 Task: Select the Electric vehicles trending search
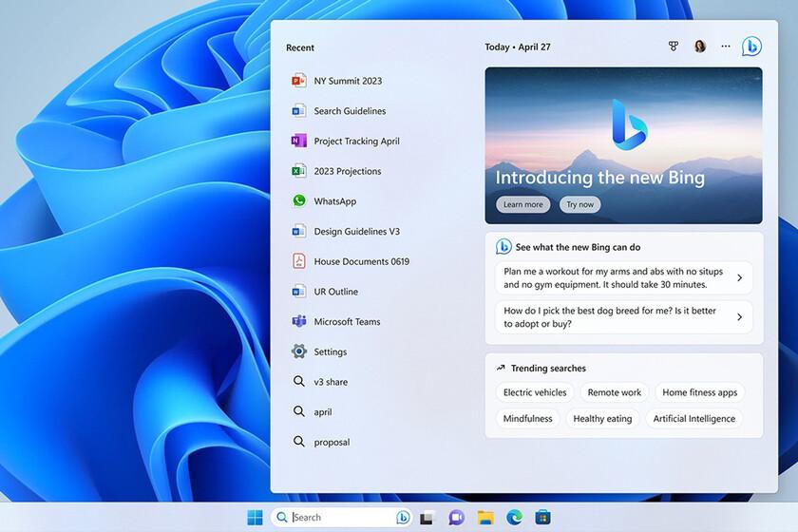[x=535, y=392]
